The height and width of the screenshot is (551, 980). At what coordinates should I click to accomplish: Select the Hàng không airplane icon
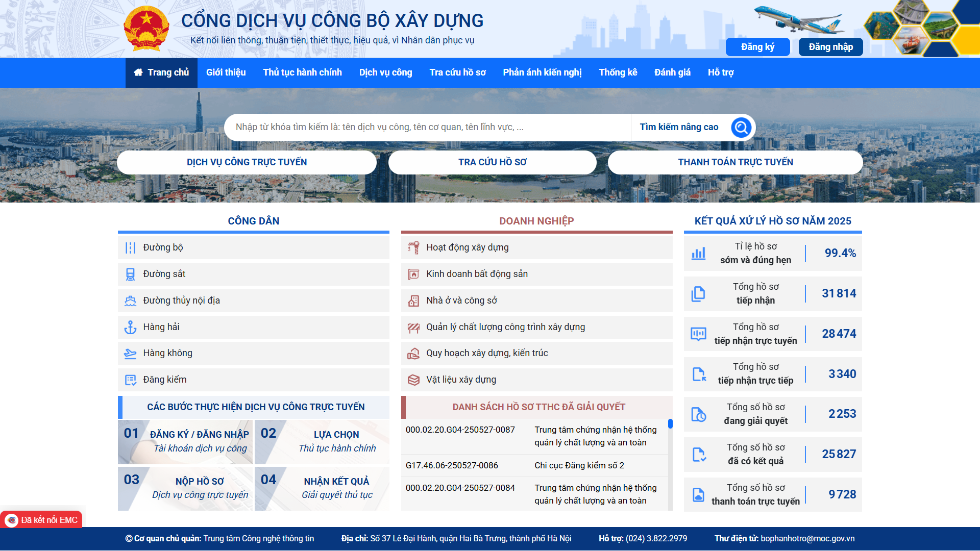pyautogui.click(x=131, y=353)
